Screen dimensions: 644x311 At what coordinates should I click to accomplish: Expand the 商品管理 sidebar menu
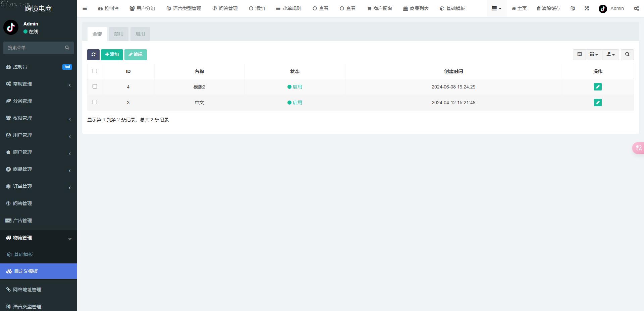coord(39,169)
